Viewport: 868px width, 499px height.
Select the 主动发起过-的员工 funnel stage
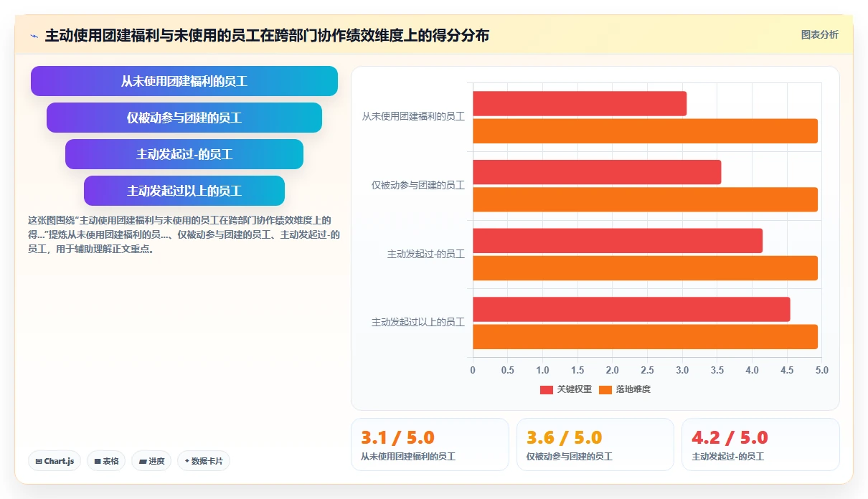click(x=184, y=154)
